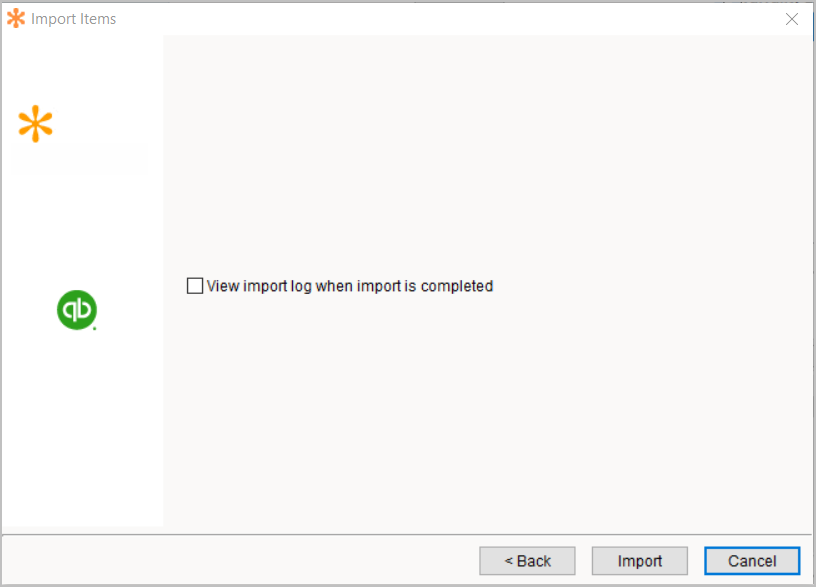Image resolution: width=816 pixels, height=587 pixels.
Task: Click empty title bar space beside Import Items
Action: click(448, 19)
